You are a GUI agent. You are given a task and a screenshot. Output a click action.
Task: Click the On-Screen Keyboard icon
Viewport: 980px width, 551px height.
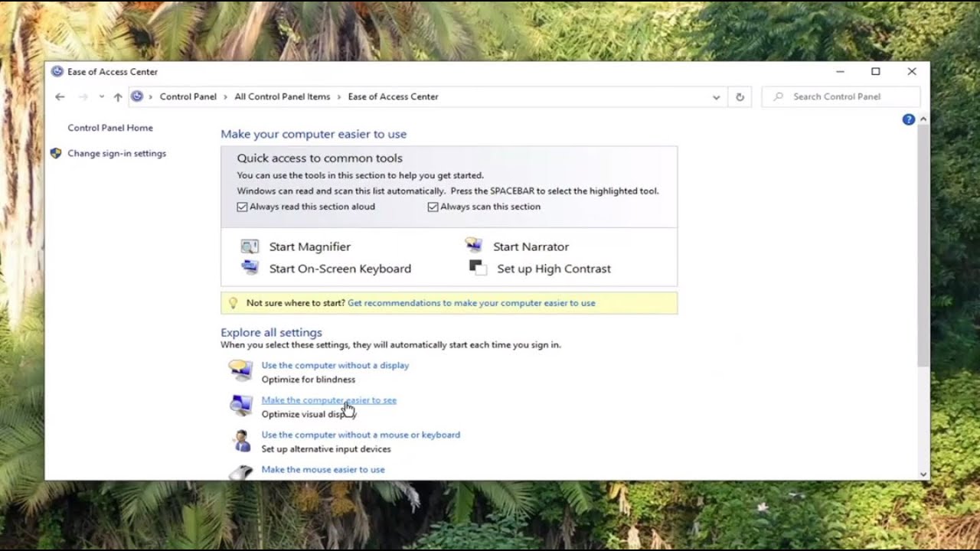click(250, 268)
